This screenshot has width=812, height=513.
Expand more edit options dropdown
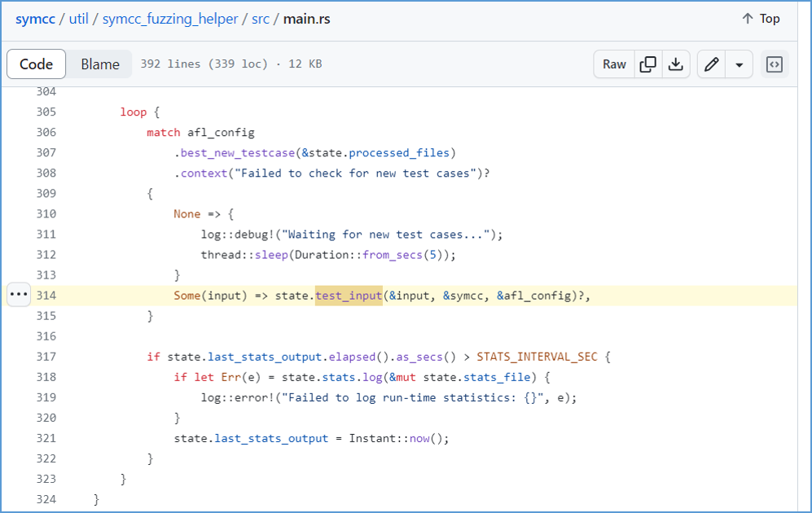click(x=739, y=64)
